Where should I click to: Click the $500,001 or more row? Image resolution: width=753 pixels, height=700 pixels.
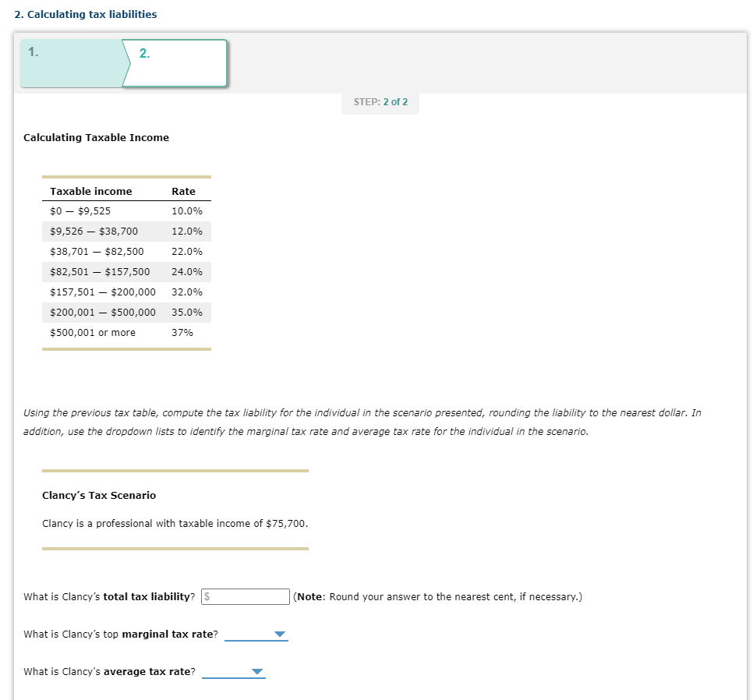[x=127, y=333]
